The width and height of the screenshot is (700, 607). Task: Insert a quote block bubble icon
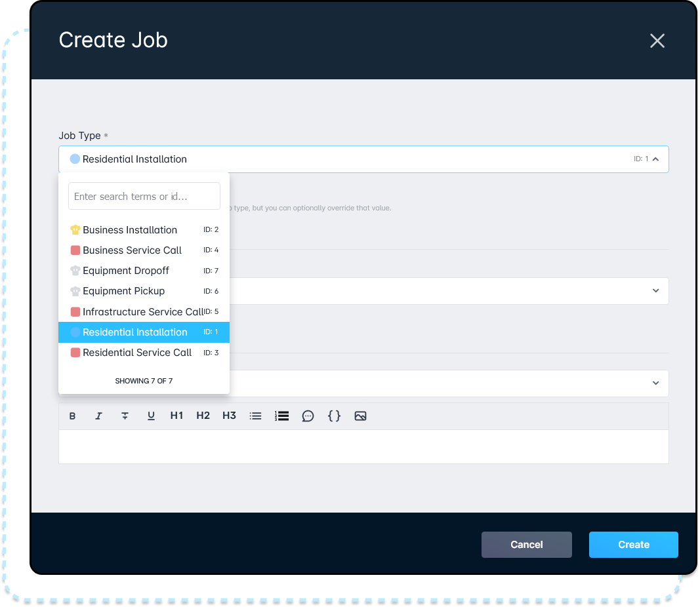[x=308, y=416]
